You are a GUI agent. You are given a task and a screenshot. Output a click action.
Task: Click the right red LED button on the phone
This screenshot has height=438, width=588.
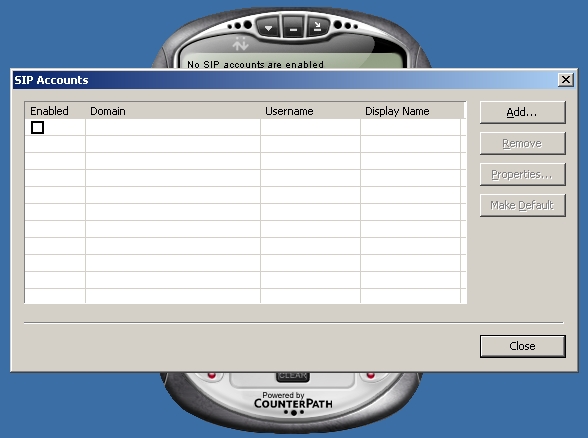coord(370,375)
